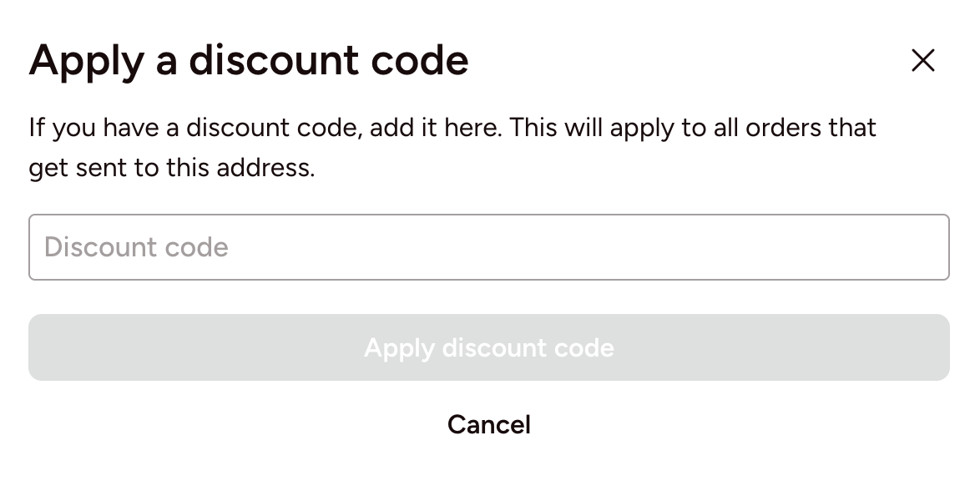Click the 'Apply a discount code' heading
Screen dimensions: 980x481
tap(249, 60)
